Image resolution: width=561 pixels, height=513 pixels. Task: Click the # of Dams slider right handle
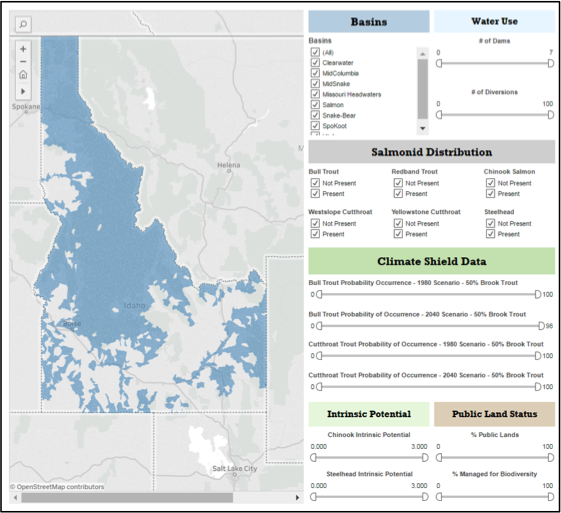coord(551,63)
